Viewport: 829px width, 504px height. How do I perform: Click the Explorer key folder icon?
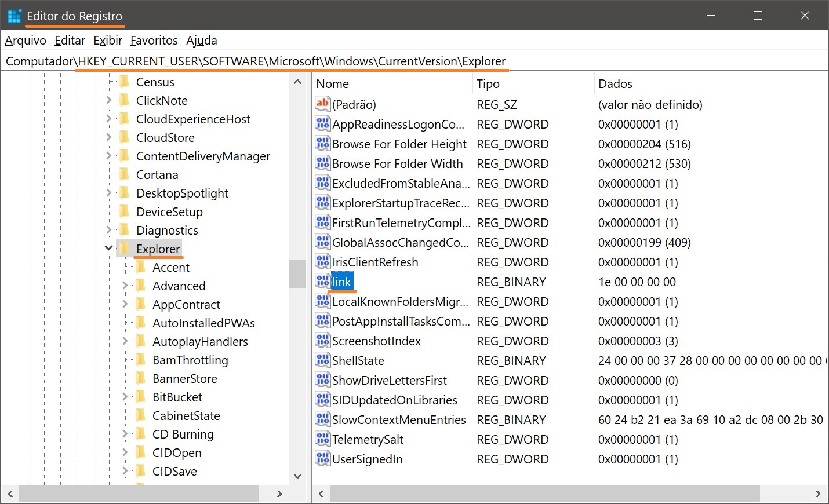point(124,249)
